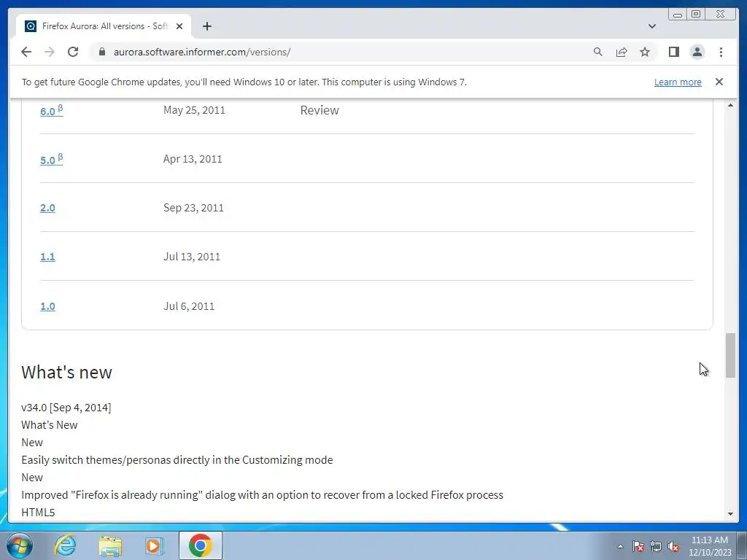Click the HTML5 text line
The image size is (747, 560).
point(38,513)
